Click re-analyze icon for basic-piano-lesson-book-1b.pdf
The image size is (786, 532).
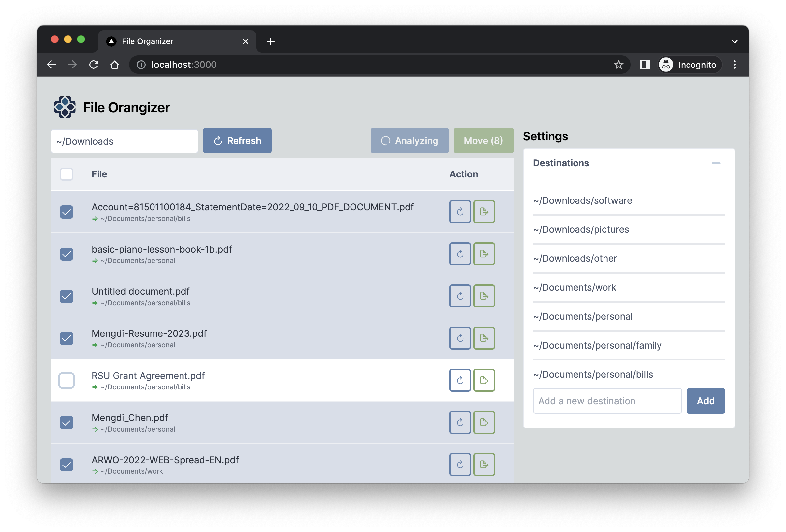(460, 254)
